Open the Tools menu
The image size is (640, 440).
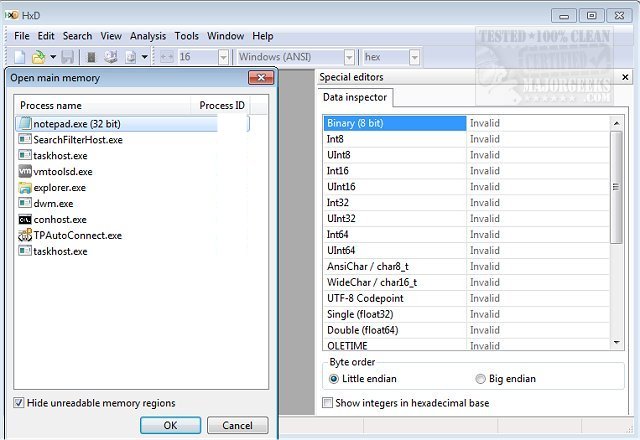187,36
